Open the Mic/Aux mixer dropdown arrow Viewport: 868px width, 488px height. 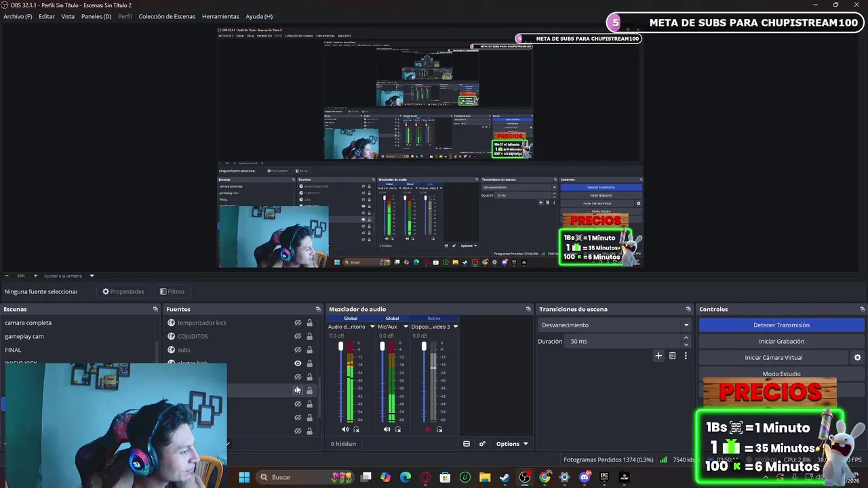(406, 327)
